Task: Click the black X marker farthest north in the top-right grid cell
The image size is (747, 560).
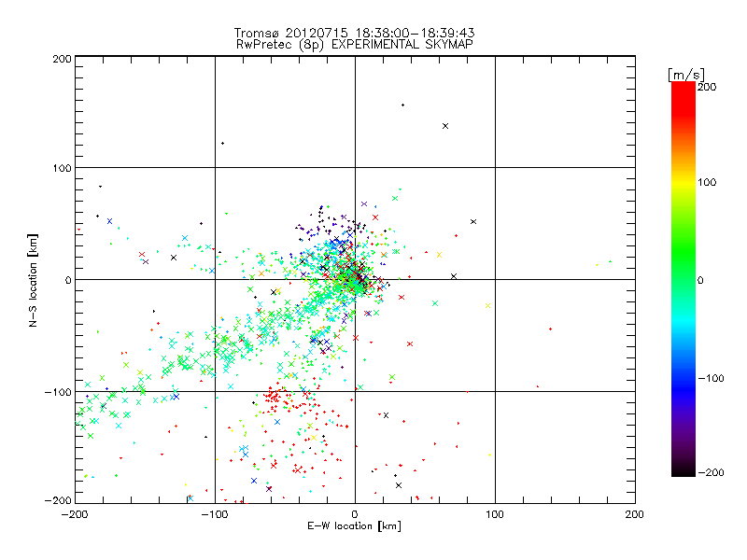Action: point(445,126)
